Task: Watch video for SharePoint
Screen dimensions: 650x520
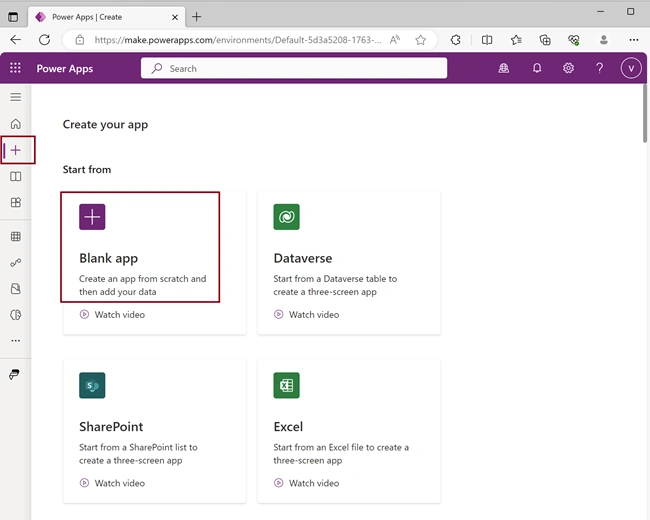Action: [x=112, y=483]
